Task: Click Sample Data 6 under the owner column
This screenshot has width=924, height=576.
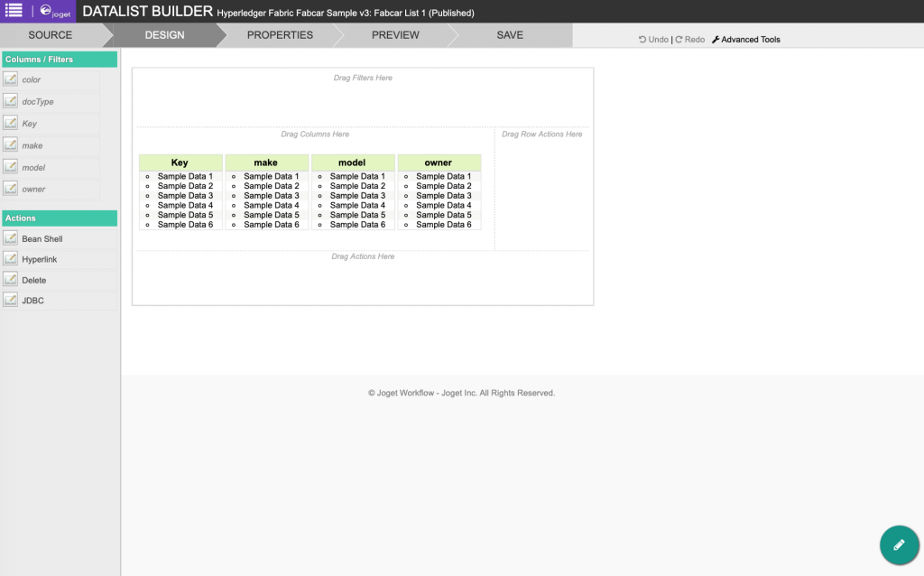Action: (x=444, y=225)
